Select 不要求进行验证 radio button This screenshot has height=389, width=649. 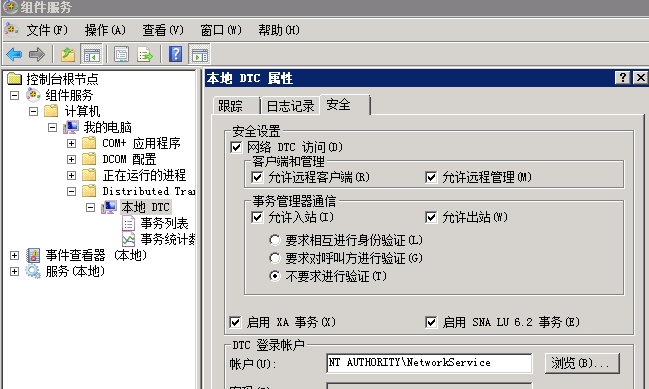[x=274, y=276]
